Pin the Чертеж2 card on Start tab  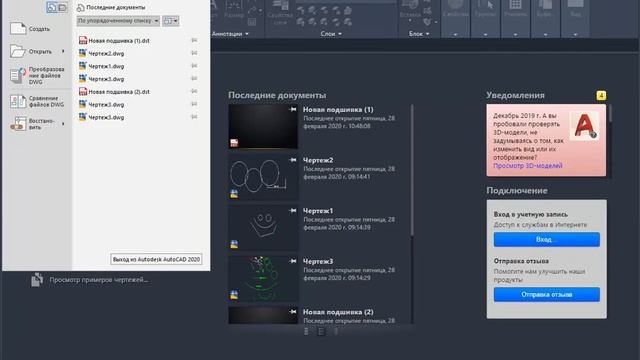click(293, 160)
